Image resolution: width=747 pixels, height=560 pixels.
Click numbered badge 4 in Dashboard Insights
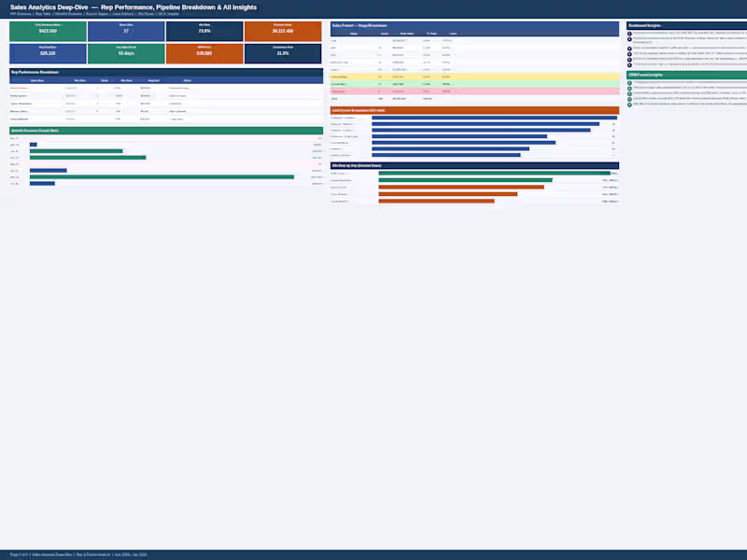coord(630,53)
